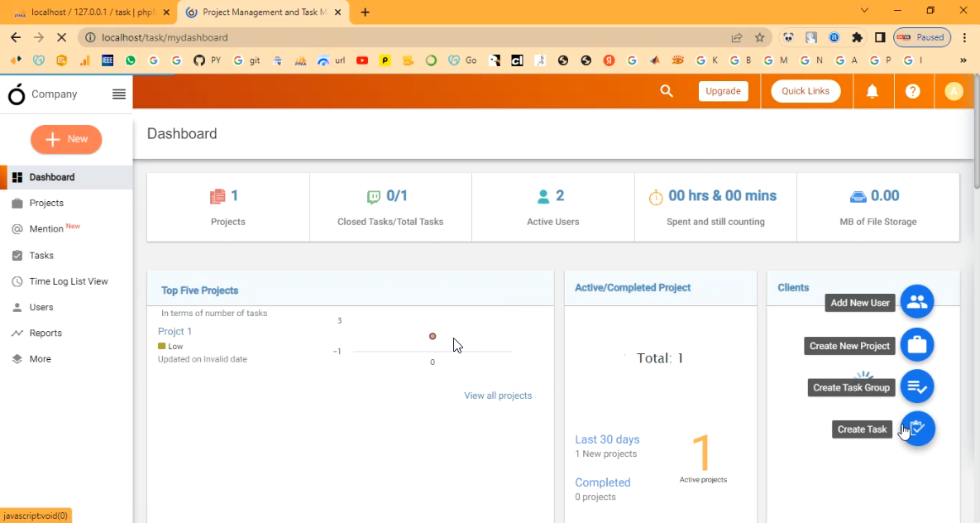980x523 pixels.
Task: Toggle the browser side panel icon
Action: click(x=880, y=37)
